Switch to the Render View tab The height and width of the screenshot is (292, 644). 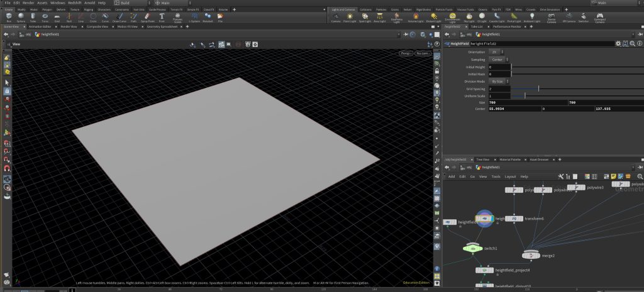[x=69, y=26]
